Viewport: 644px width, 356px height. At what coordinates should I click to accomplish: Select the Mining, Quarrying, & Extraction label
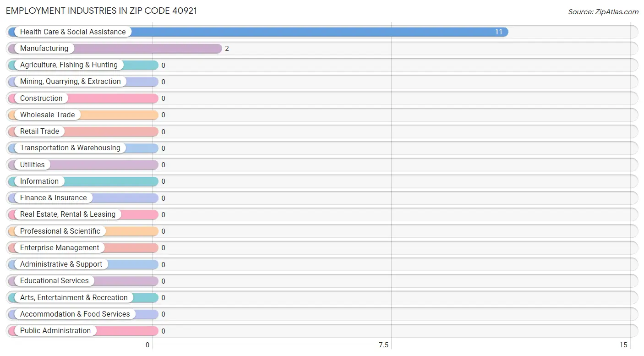click(x=71, y=82)
